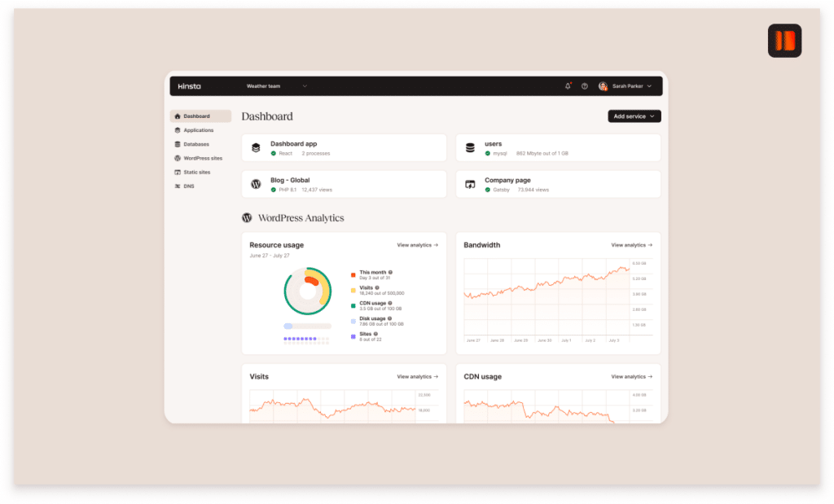Click the info icon beside CDN usage legend
The height and width of the screenshot is (504, 834).
[390, 303]
